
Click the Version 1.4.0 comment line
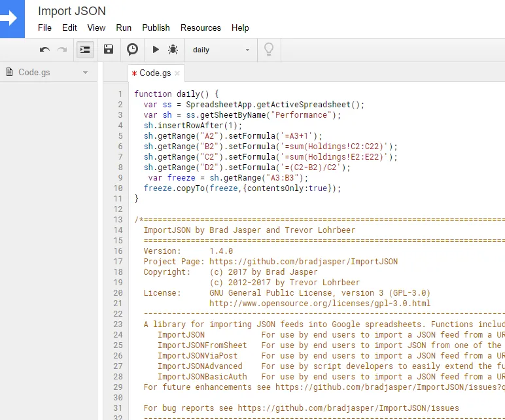[188, 251]
